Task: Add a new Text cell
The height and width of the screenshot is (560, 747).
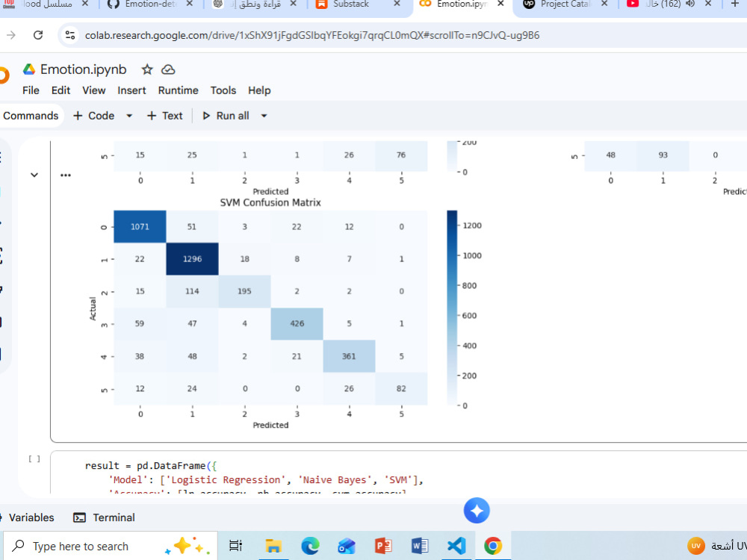Action: click(x=165, y=116)
